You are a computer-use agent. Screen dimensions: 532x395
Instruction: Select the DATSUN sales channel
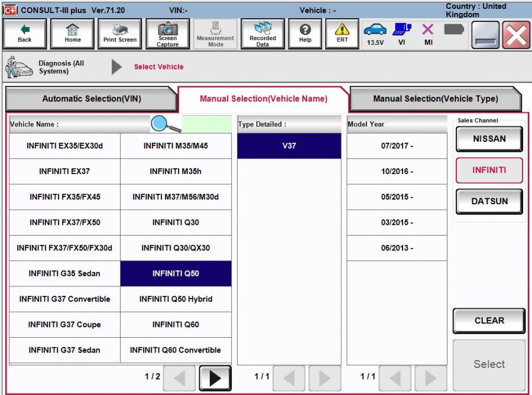(x=488, y=201)
